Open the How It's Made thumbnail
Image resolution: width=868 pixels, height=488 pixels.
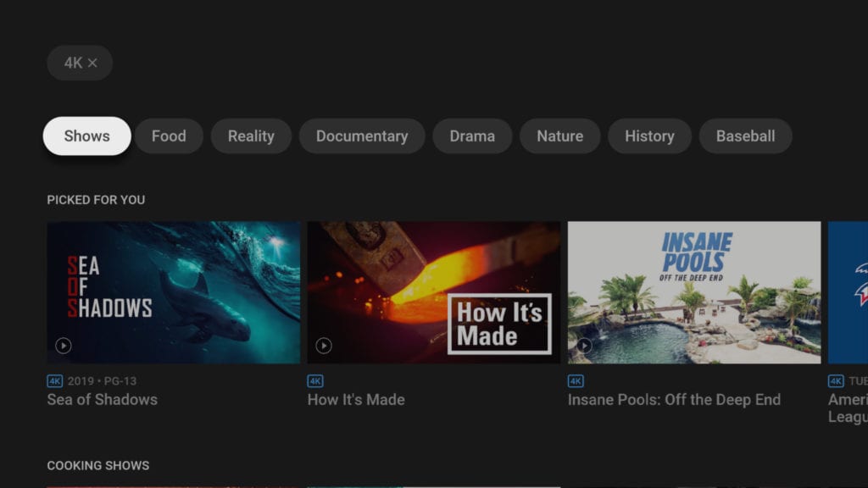[433, 292]
